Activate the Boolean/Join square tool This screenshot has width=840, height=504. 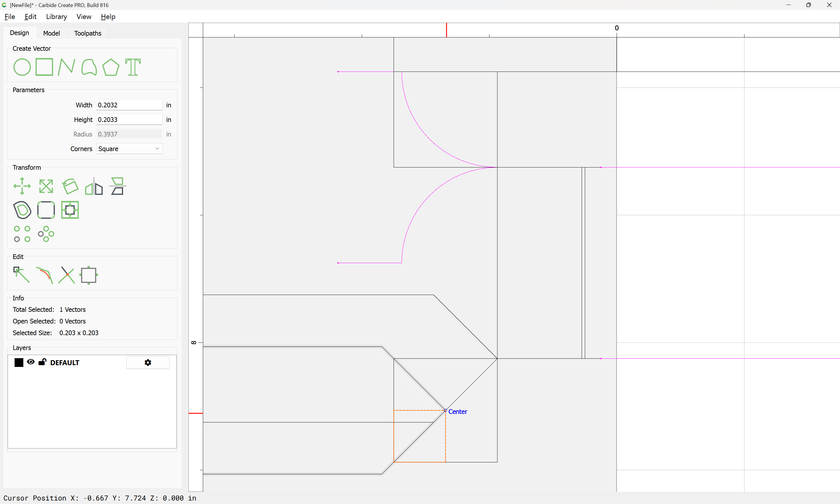click(89, 275)
